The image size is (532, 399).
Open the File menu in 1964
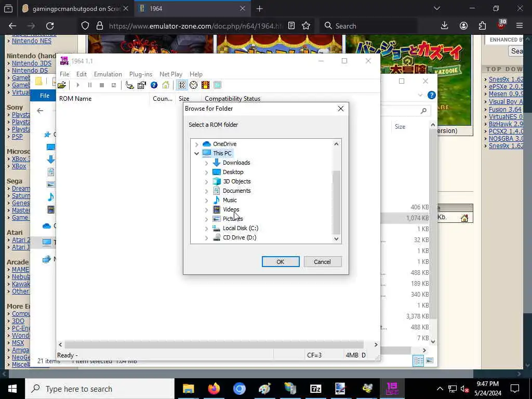(x=64, y=74)
